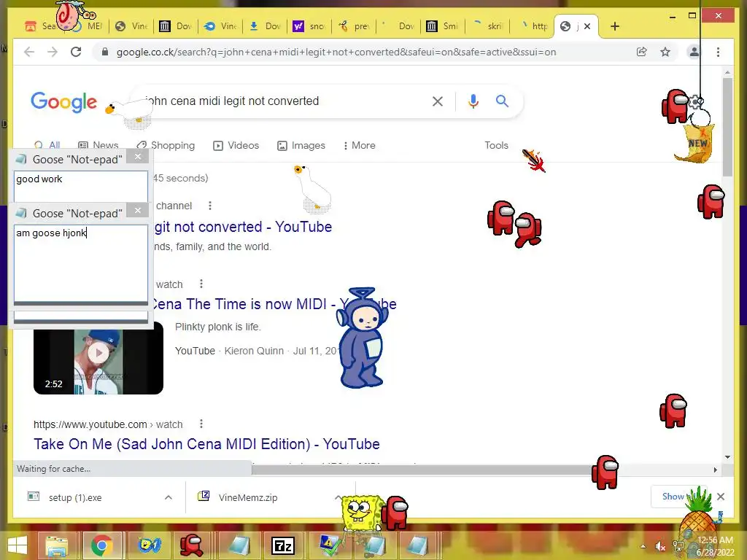Close the 'am goose hjonk' Not-epad window

click(x=138, y=211)
